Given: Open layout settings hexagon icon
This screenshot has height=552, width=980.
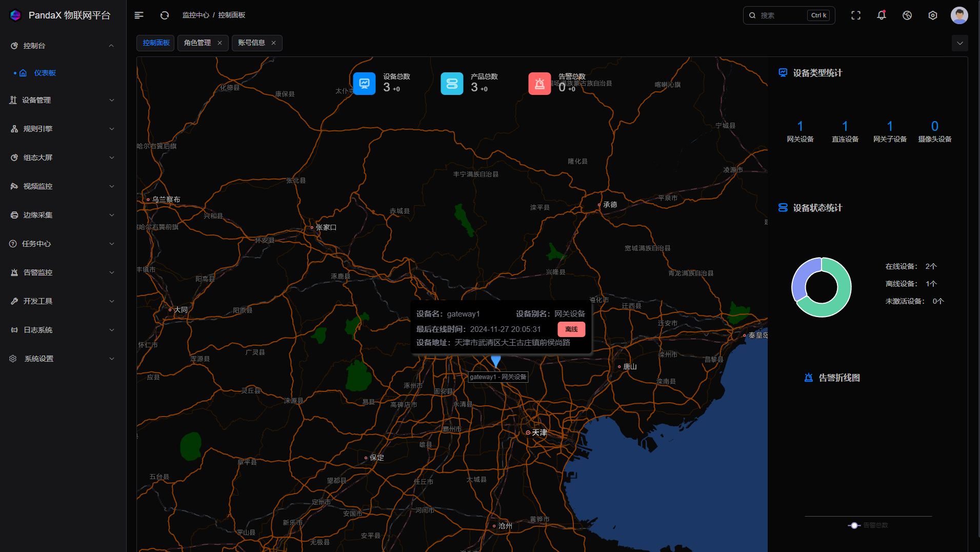Looking at the screenshot, I should click(x=933, y=15).
